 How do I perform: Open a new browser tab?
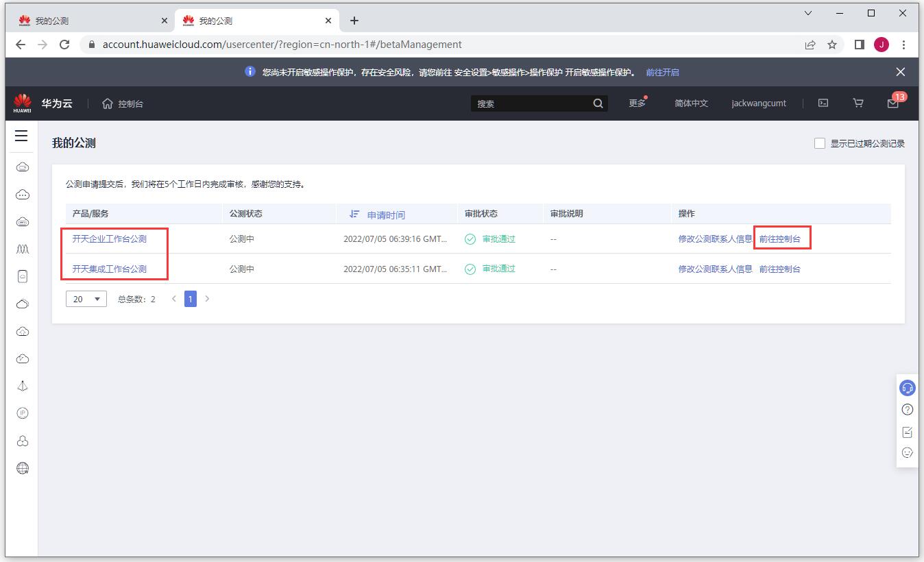click(x=354, y=21)
